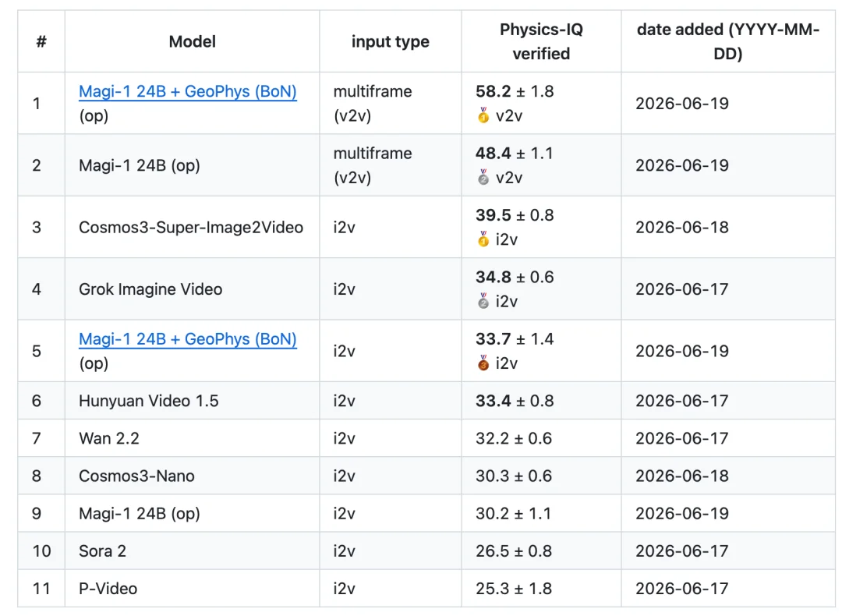Click the gold medal icon beside 39.5 score
The width and height of the screenshot is (842, 616).
pos(483,239)
